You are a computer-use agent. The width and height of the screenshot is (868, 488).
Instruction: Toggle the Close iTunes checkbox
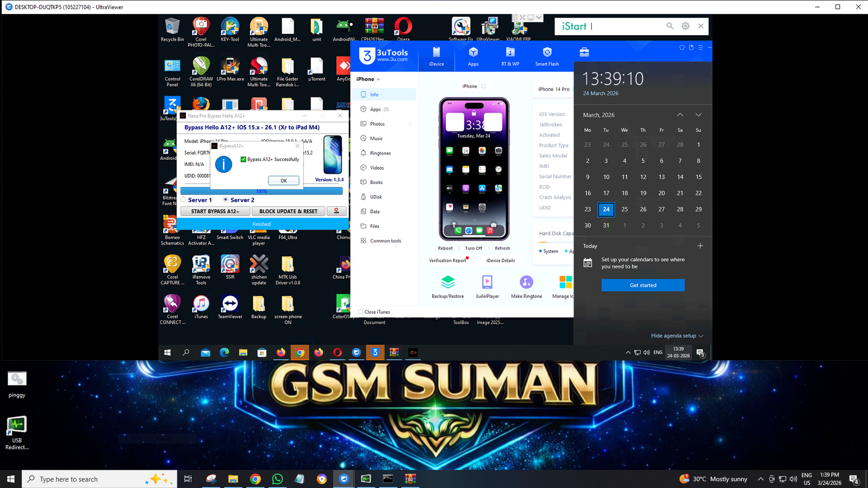pyautogui.click(x=360, y=312)
